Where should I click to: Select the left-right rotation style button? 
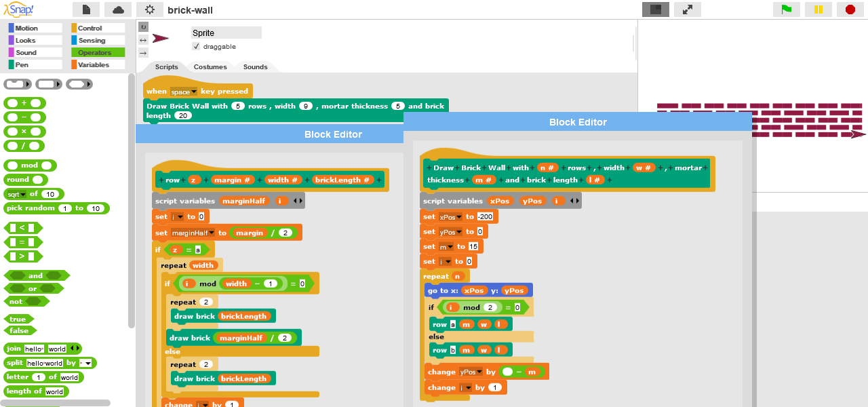pos(143,40)
